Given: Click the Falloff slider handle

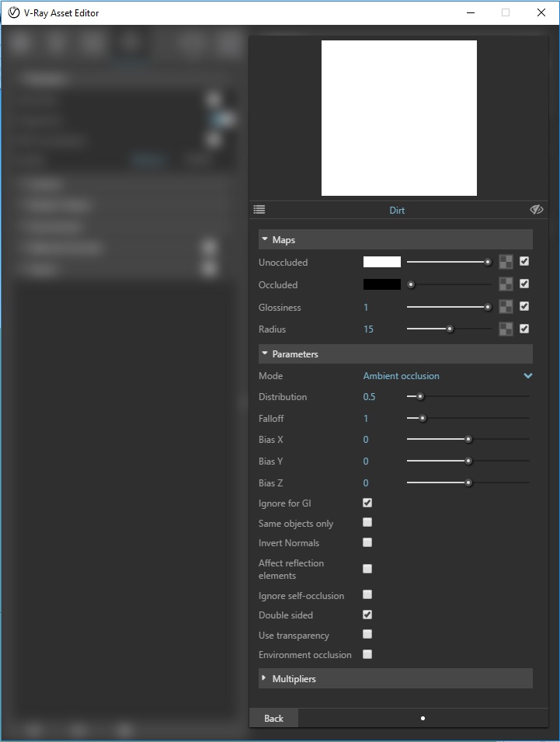Looking at the screenshot, I should click(423, 418).
